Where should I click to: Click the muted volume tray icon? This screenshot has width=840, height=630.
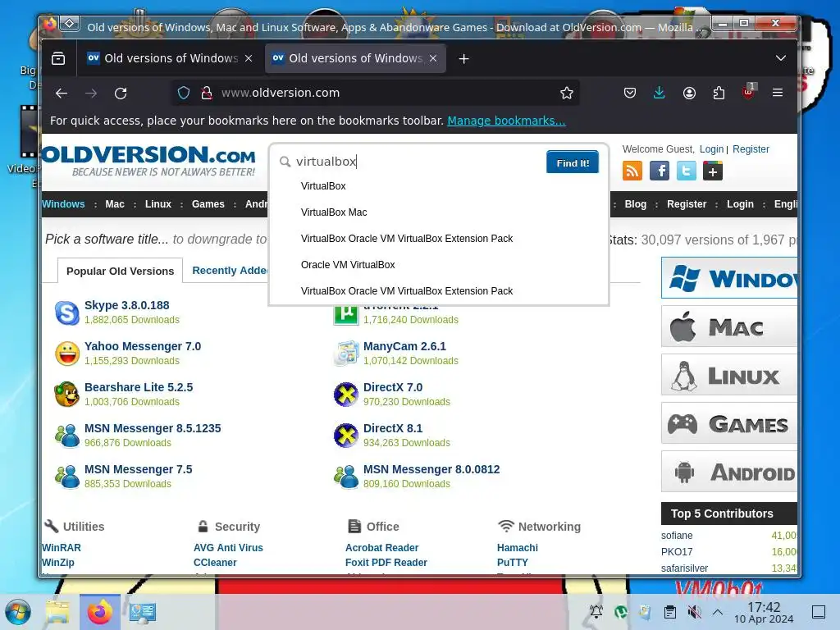point(694,612)
